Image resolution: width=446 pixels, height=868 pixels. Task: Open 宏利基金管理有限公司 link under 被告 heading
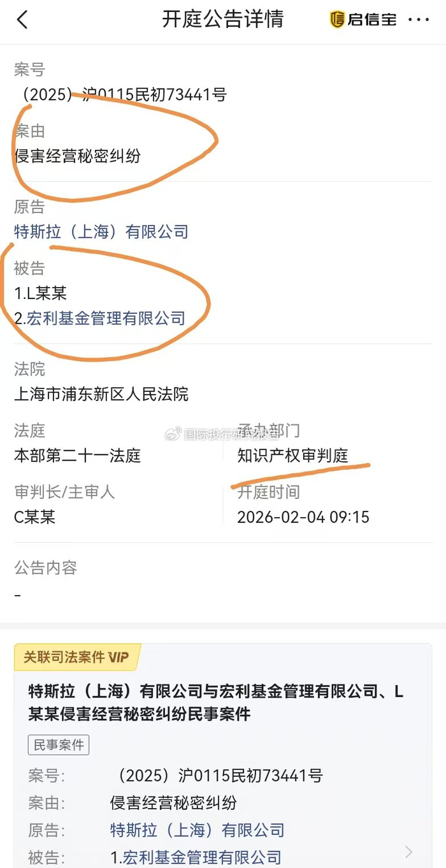click(x=106, y=318)
